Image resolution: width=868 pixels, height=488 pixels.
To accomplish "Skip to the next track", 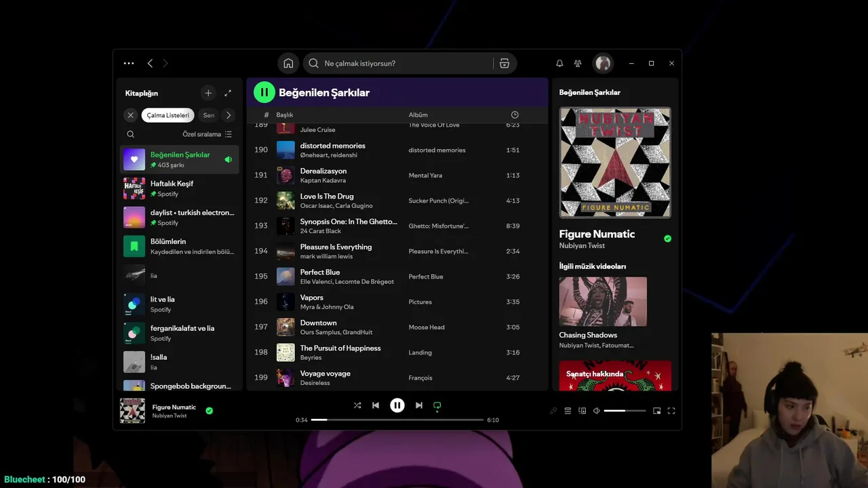I will click(419, 405).
